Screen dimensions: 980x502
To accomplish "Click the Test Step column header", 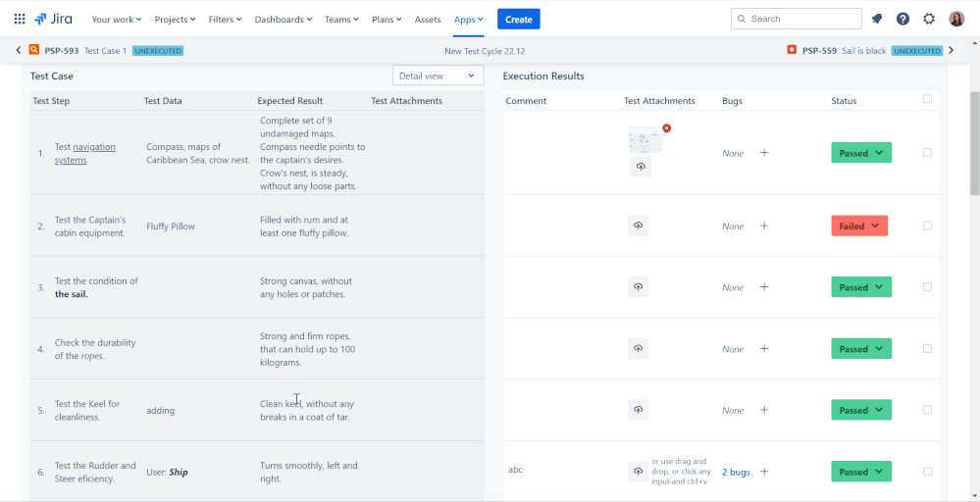I will [x=51, y=101].
